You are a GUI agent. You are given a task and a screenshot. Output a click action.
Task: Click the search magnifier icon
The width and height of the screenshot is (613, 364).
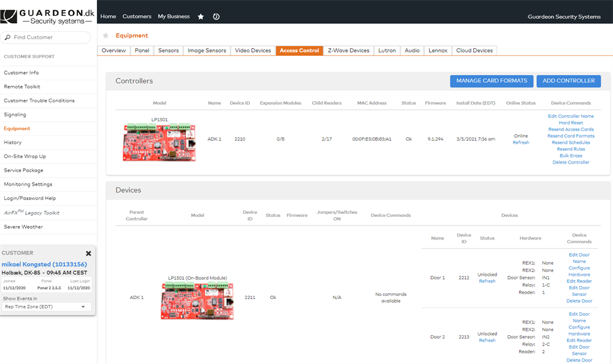point(7,37)
